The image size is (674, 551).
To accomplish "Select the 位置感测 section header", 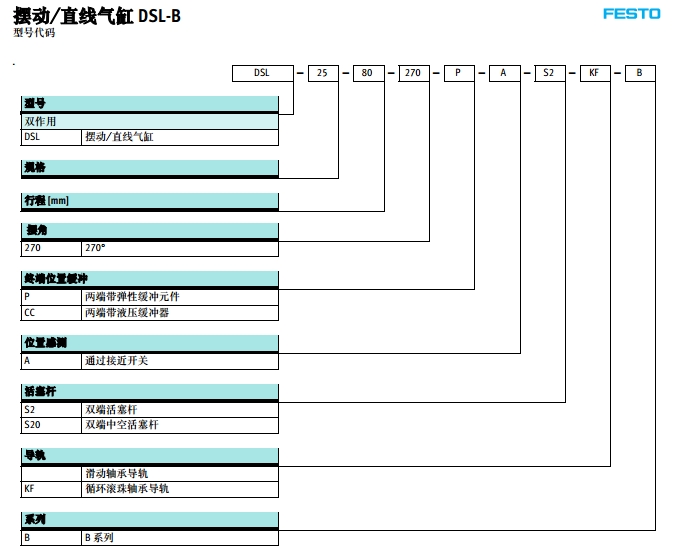I will pyautogui.click(x=150, y=342).
